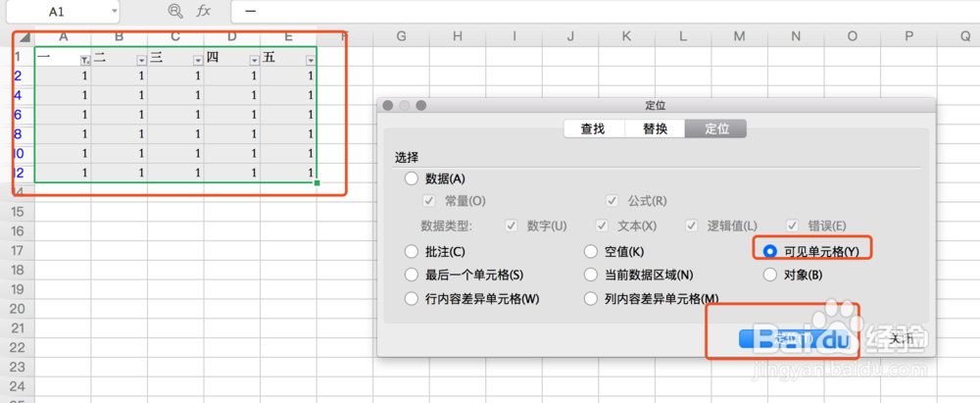
Task: Toggle the 错误(E) checkbox
Action: pos(793,226)
